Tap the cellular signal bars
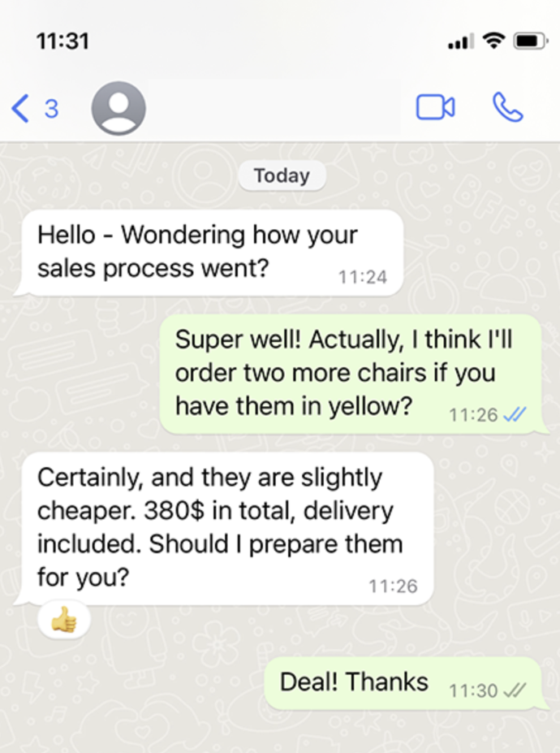Viewport: 560px width, 753px height. click(x=461, y=41)
